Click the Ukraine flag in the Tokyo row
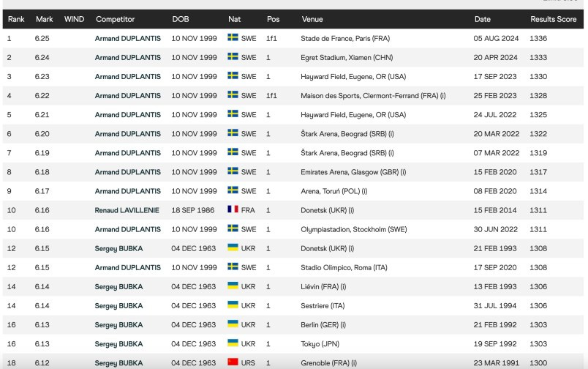The height and width of the screenshot is (369, 588). click(x=233, y=343)
